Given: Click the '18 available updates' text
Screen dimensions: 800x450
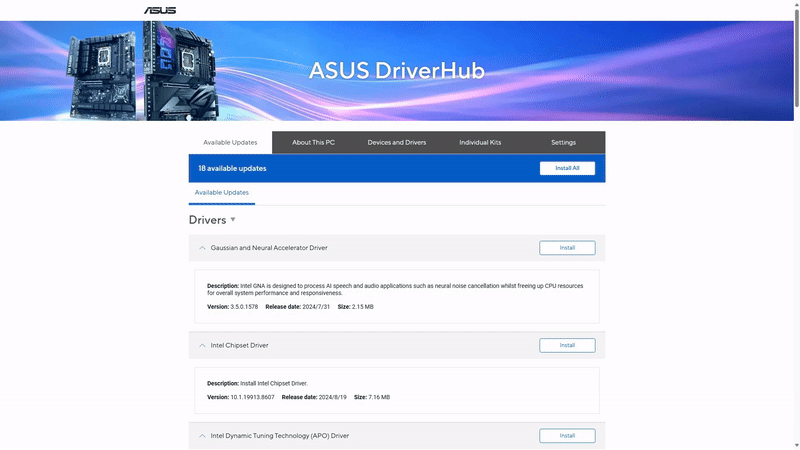Looking at the screenshot, I should click(232, 168).
